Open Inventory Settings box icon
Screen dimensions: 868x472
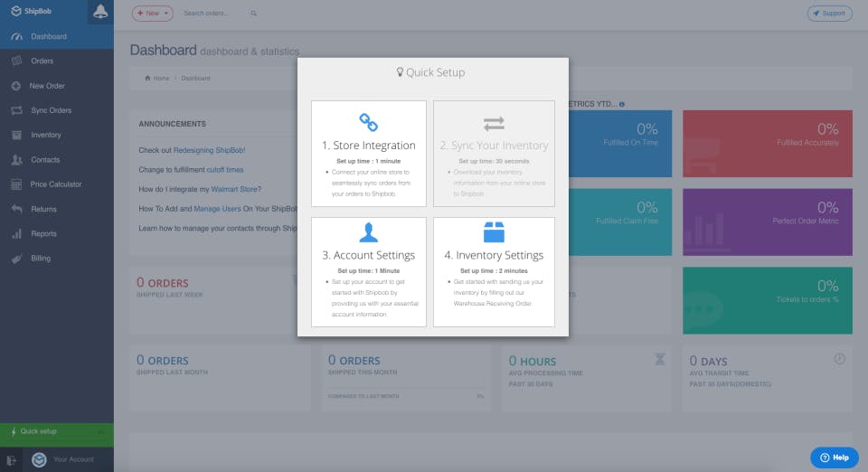tap(494, 232)
